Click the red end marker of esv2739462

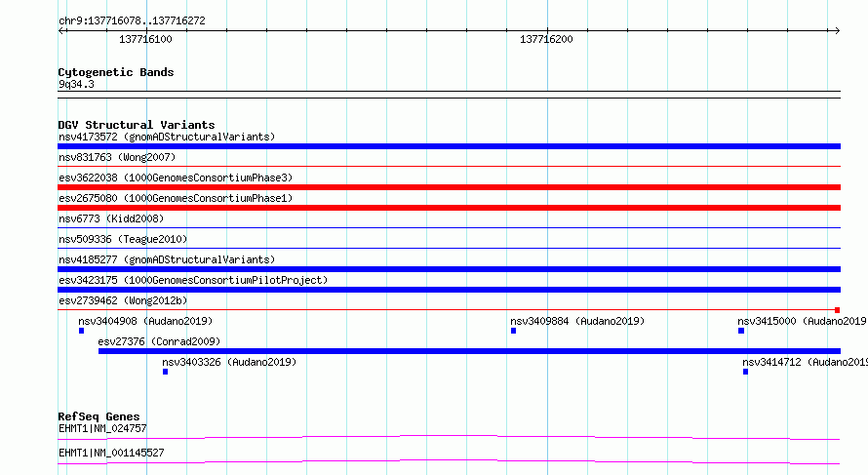point(838,310)
